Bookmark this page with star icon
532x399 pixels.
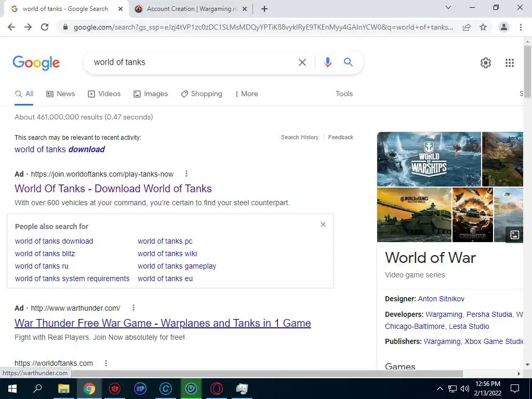tap(483, 27)
